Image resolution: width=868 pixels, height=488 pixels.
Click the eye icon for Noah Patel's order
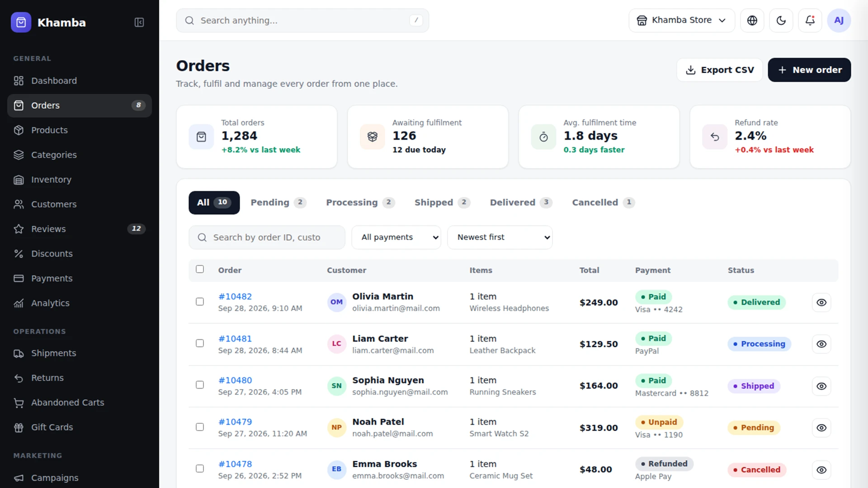coord(821,428)
